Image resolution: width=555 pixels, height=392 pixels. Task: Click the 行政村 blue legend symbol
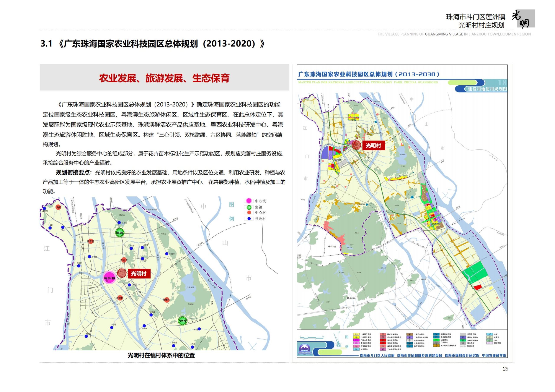click(249, 219)
